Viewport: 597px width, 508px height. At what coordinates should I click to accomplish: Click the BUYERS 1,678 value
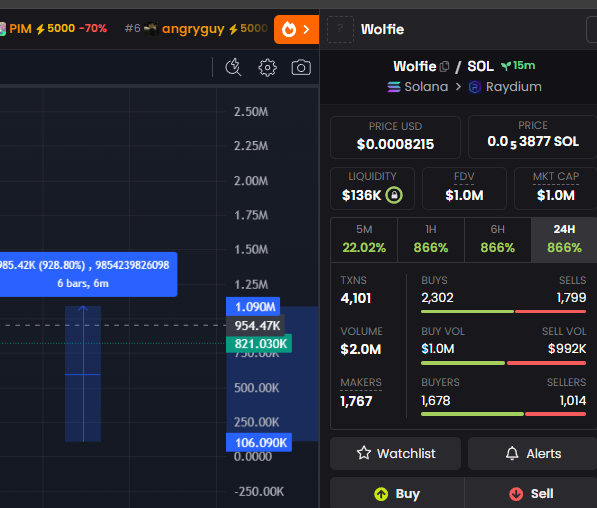click(436, 401)
